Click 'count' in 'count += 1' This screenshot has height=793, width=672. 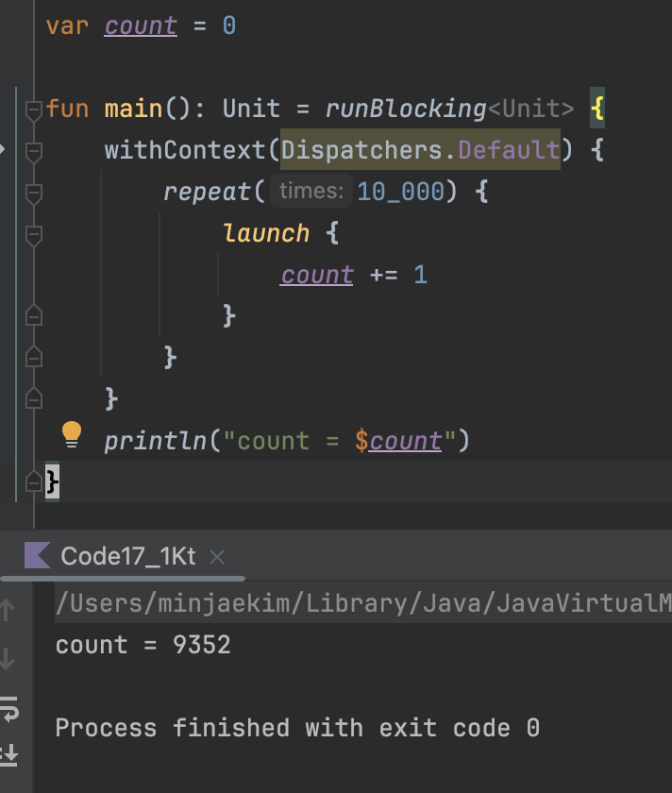point(316,275)
